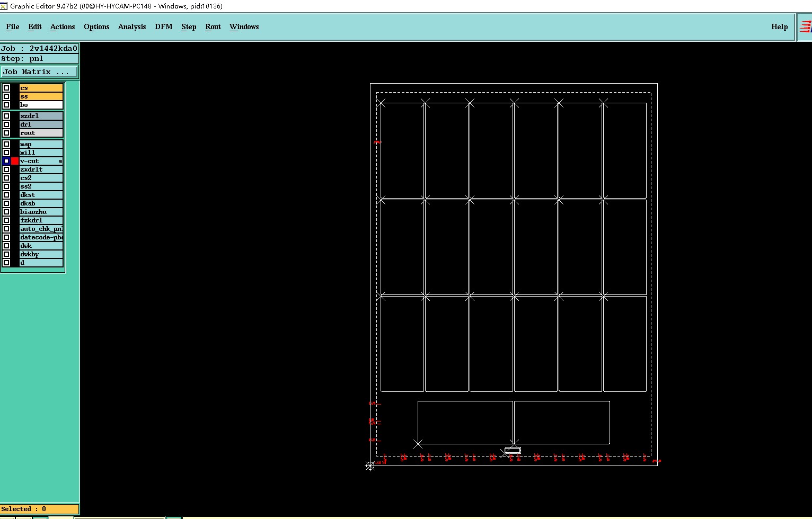Select the fzkdrl layer name

pos(41,220)
